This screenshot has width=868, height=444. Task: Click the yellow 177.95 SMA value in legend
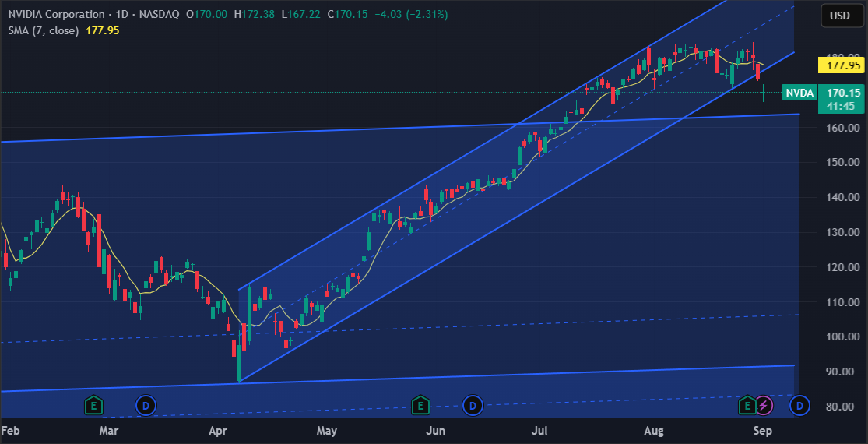[103, 31]
